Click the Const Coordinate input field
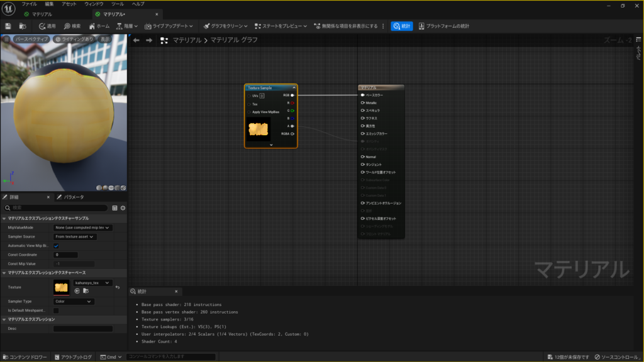 click(x=65, y=255)
